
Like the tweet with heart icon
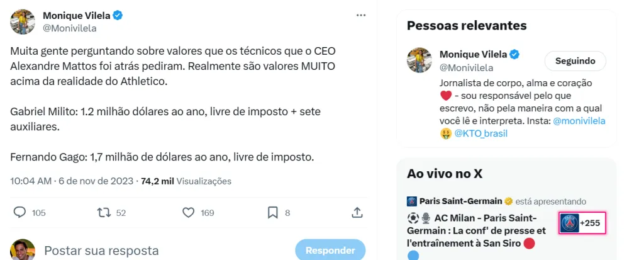[x=188, y=213]
